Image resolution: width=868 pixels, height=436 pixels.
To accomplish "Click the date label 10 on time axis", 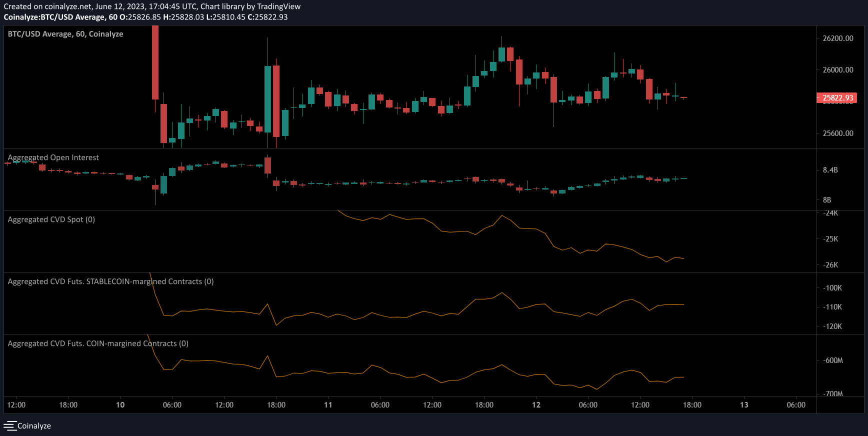I will tap(120, 405).
